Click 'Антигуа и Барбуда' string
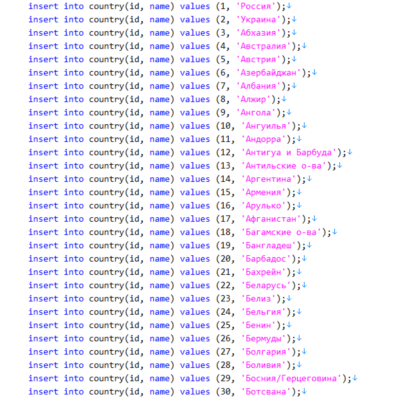 (x=289, y=153)
